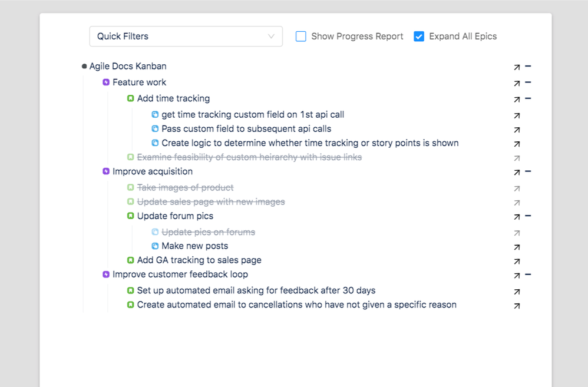Open Add GA tracking to sales page via arrow icon

tap(517, 261)
